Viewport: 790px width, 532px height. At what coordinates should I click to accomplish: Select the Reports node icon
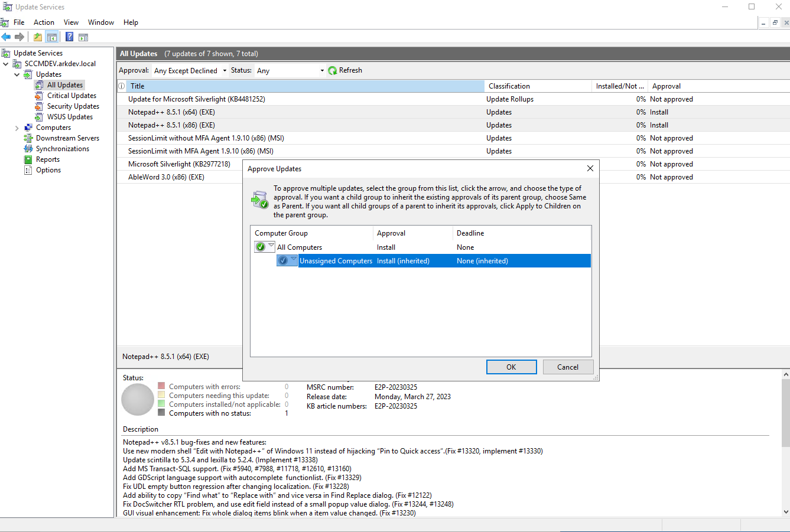tap(28, 159)
